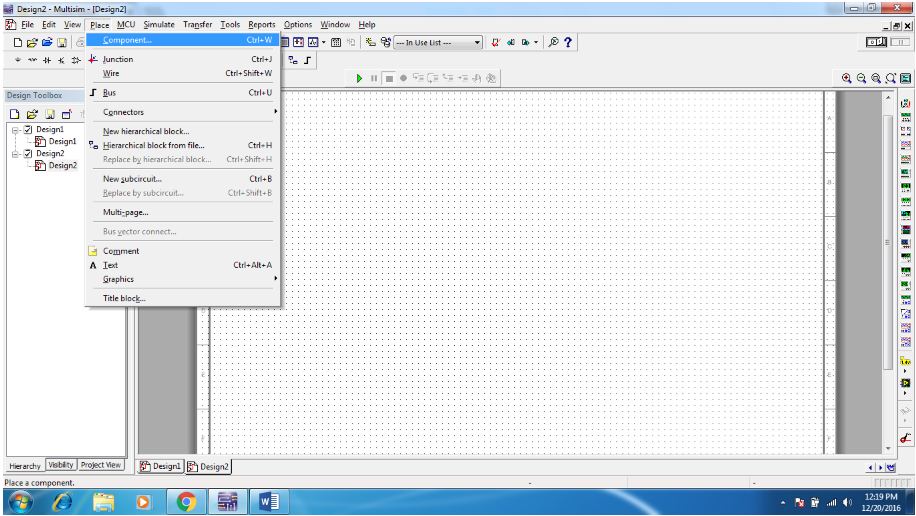This screenshot has width=916, height=516.
Task: Save icon in Design Toolbox
Action: point(50,114)
